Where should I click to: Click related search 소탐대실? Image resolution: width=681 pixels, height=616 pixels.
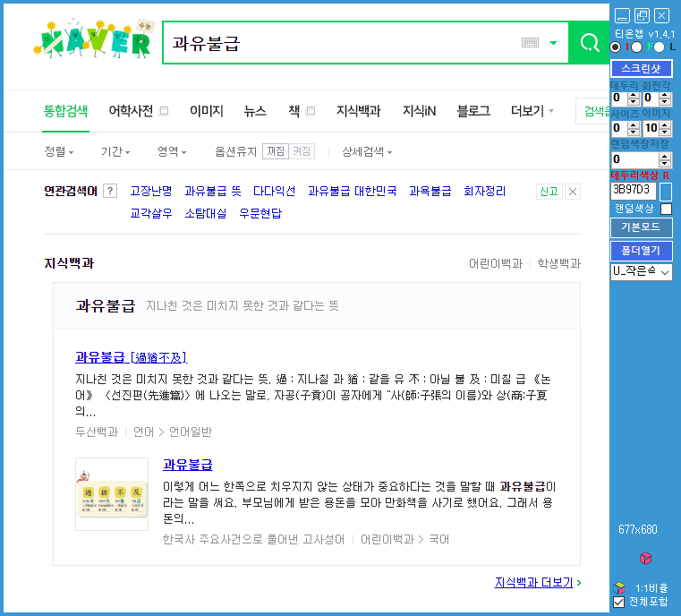pyautogui.click(x=206, y=213)
